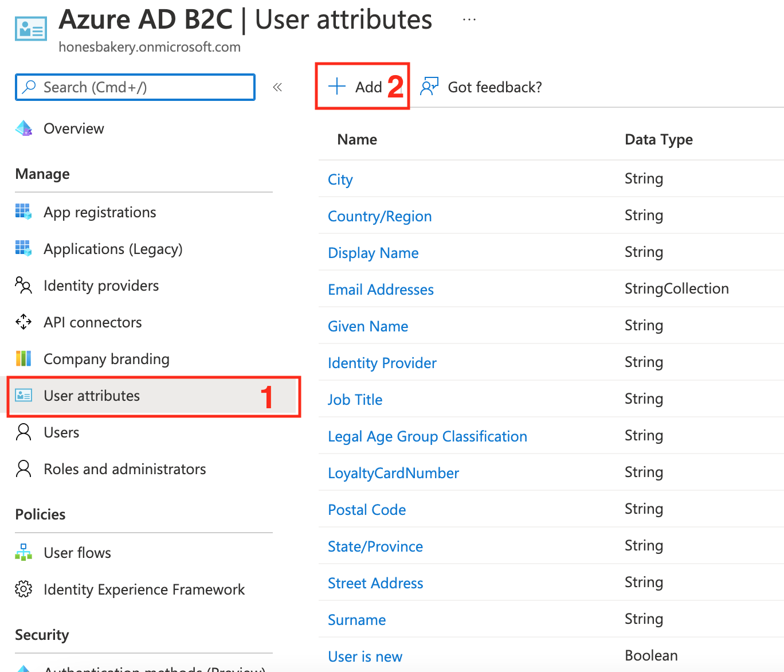Click the User attributes card icon
The image size is (784, 672).
(x=23, y=395)
